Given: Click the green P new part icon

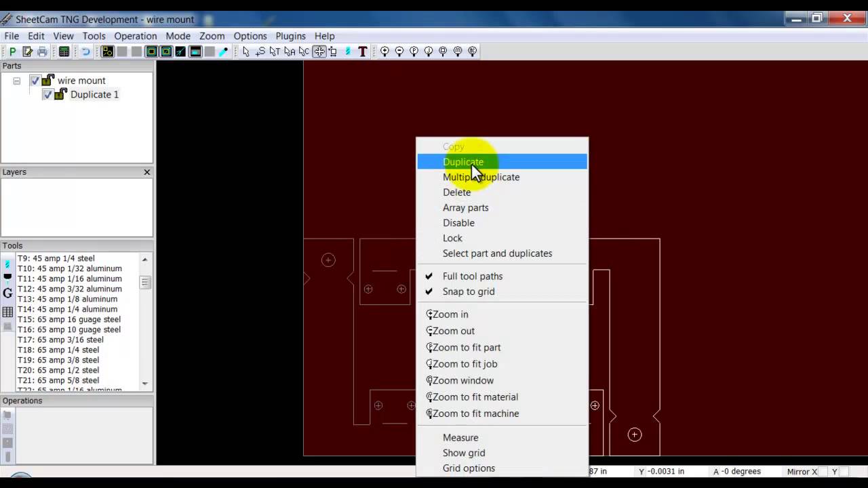Looking at the screenshot, I should pos(13,52).
